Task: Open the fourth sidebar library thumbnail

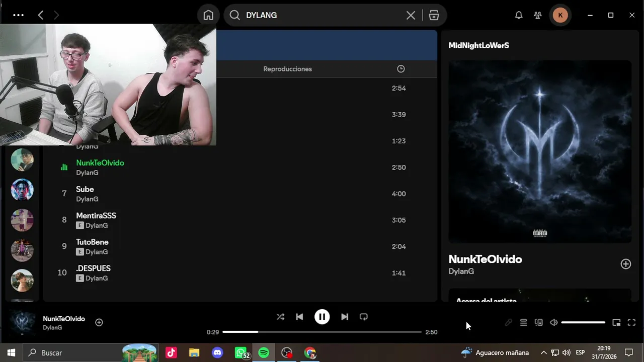Action: click(22, 250)
